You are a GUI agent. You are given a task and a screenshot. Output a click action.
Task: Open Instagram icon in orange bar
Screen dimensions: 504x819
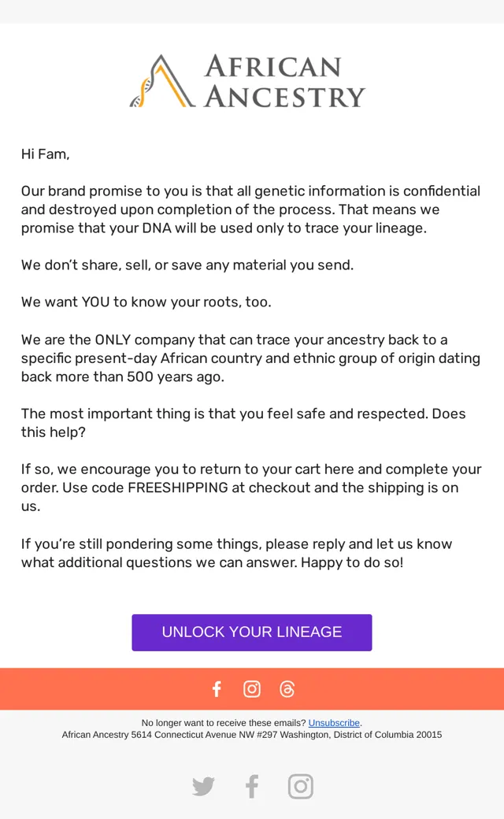pyautogui.click(x=252, y=689)
